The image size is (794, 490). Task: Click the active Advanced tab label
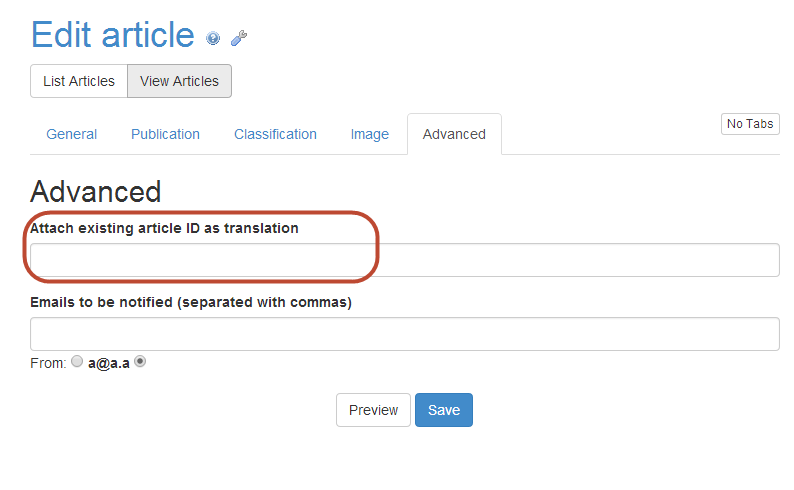[454, 134]
